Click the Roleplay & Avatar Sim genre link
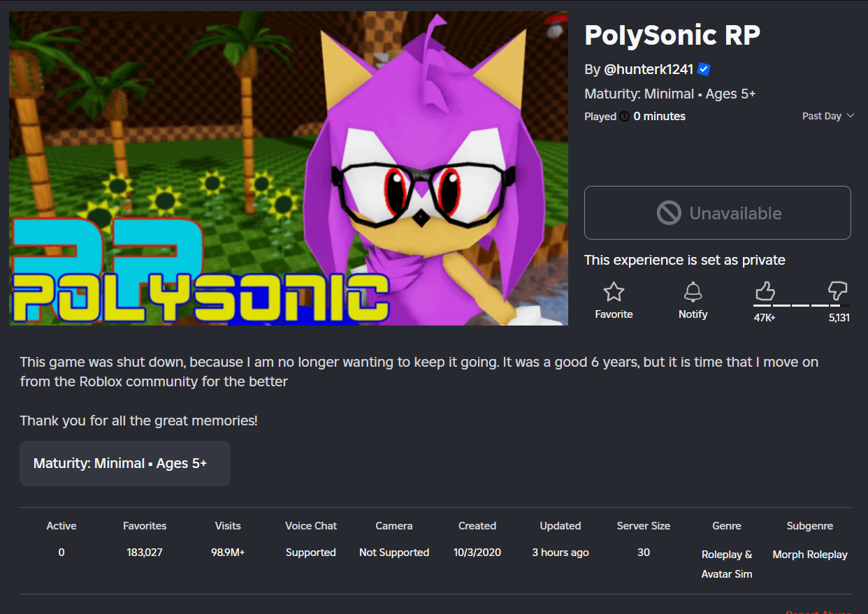 [x=727, y=564]
